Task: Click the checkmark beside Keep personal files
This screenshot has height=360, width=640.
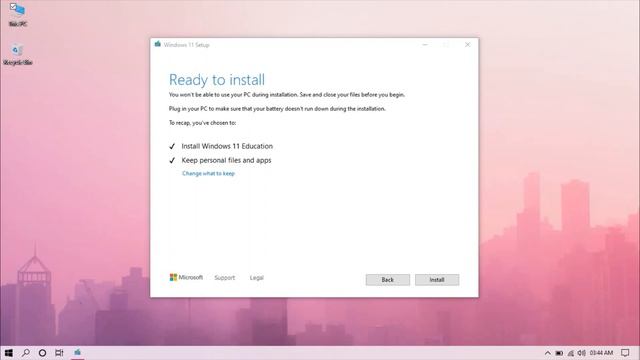Action: (x=172, y=160)
